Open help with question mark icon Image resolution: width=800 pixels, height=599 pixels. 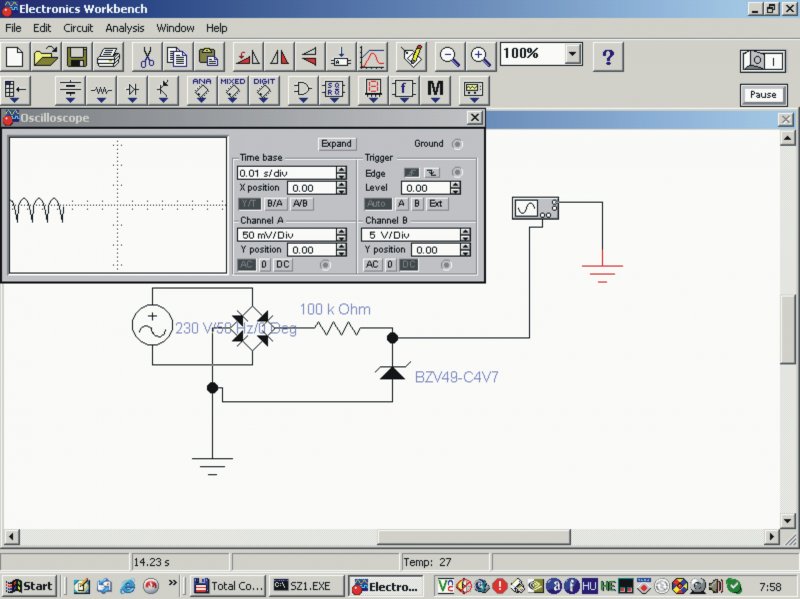pyautogui.click(x=608, y=56)
